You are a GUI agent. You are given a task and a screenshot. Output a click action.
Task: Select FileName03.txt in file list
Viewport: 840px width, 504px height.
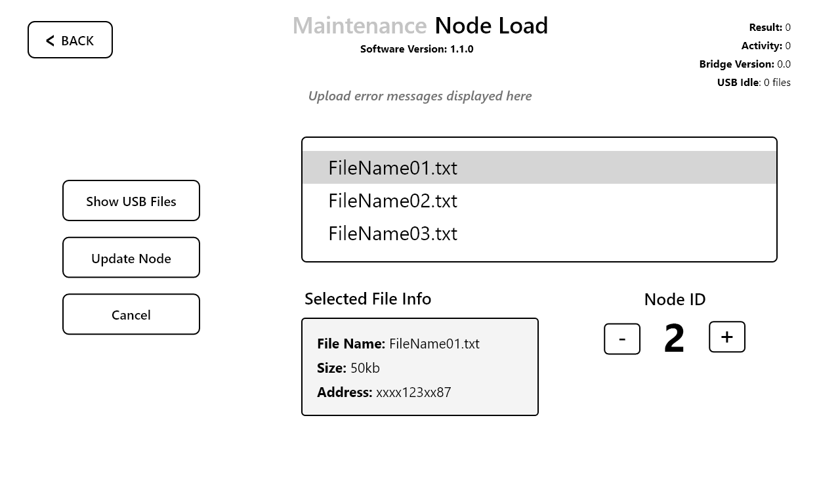[392, 234]
